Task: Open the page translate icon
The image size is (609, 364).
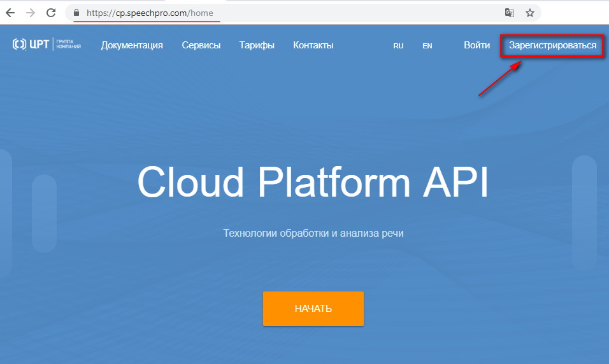Action: [509, 13]
